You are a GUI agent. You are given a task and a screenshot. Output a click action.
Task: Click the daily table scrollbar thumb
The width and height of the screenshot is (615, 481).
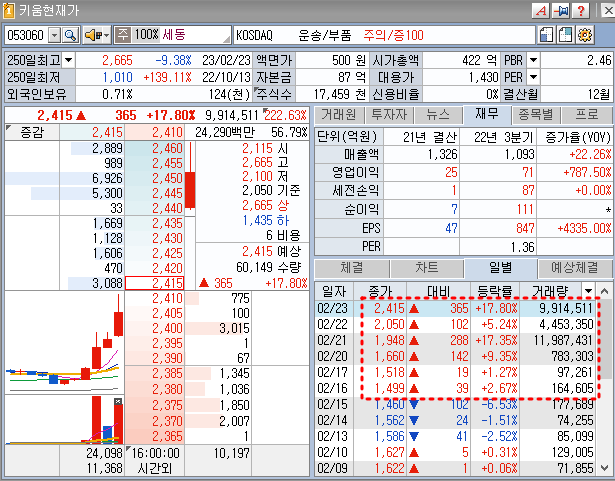(604, 340)
